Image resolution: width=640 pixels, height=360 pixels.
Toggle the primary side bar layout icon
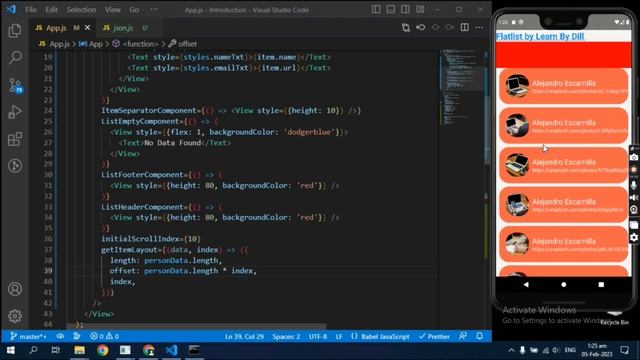click(376, 9)
